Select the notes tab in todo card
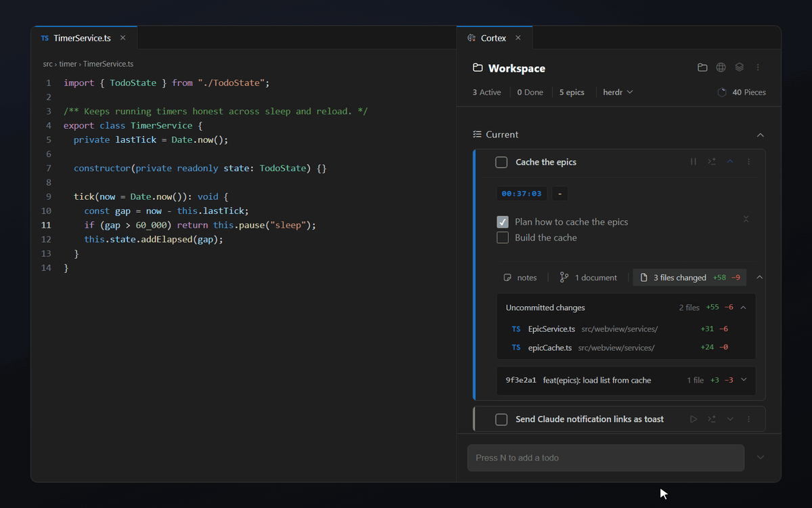 (520, 278)
